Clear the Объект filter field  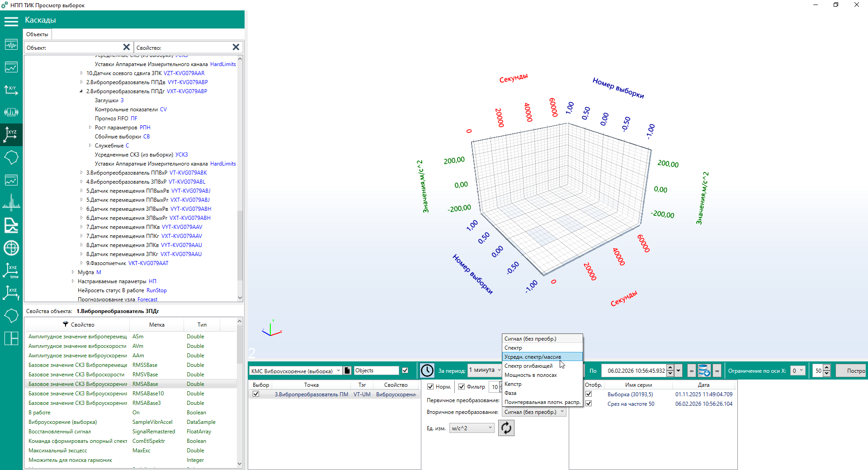click(x=127, y=47)
